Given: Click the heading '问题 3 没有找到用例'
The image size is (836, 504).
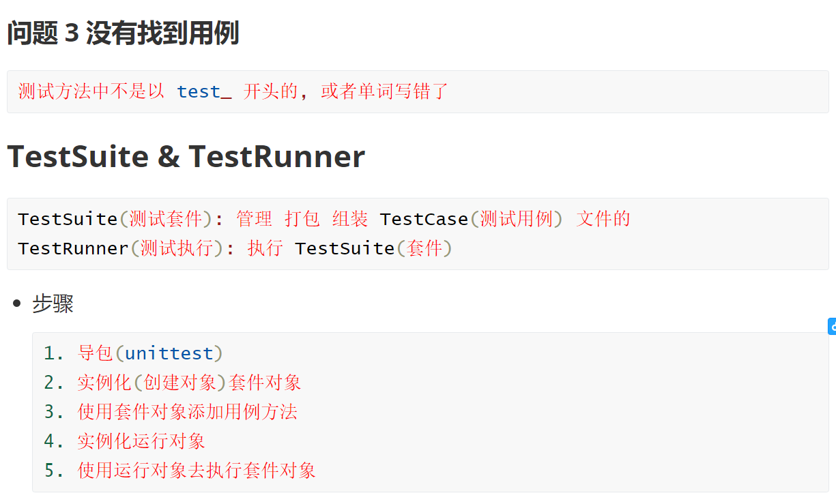Looking at the screenshot, I should click(x=124, y=33).
